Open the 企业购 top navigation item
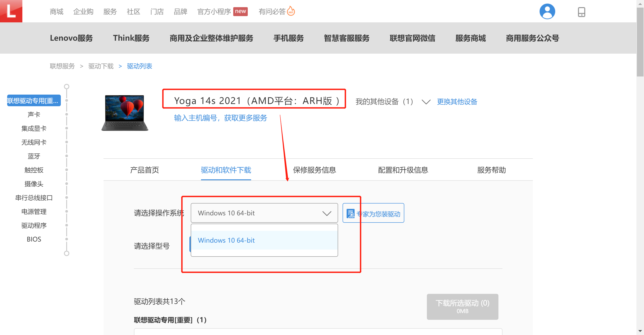The height and width of the screenshot is (335, 644). (x=83, y=11)
